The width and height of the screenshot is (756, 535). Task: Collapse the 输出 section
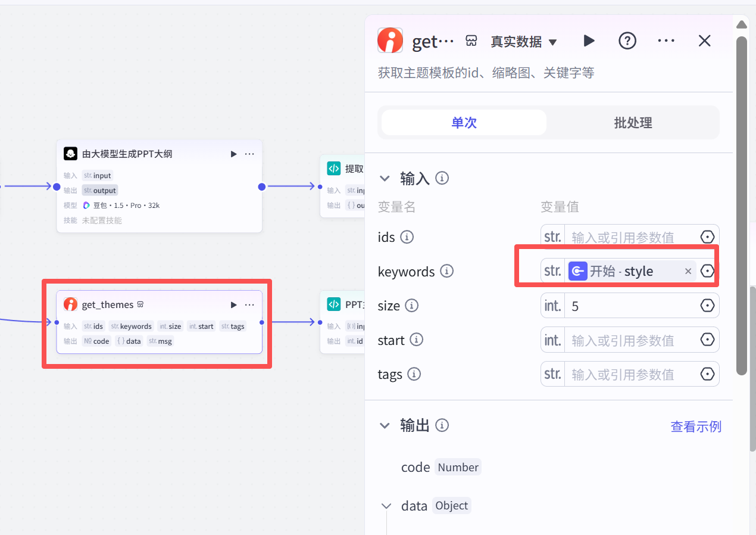tap(385, 425)
